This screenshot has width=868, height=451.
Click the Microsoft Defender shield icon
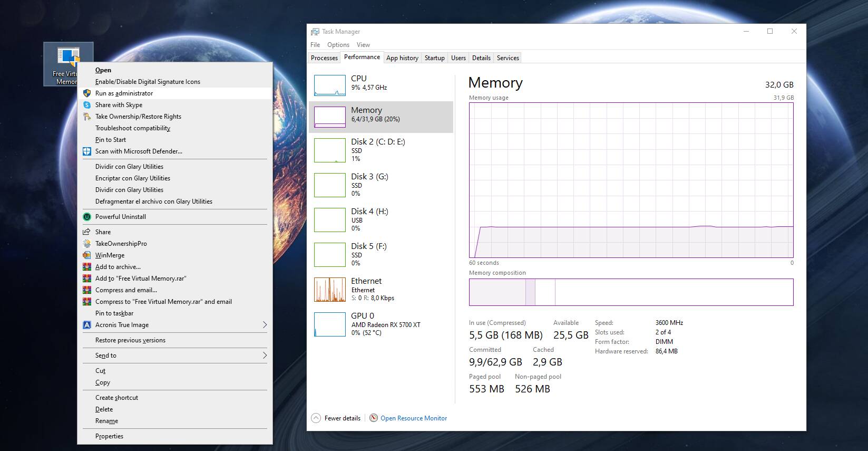tap(87, 151)
